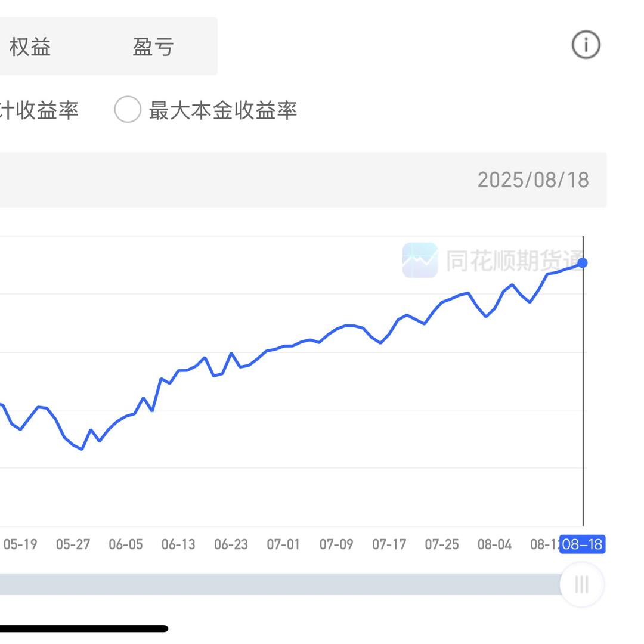Open the info icon
Viewport: 644px width, 644px height.
tap(586, 45)
